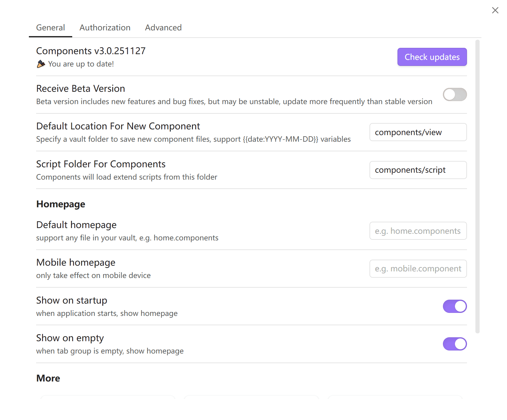The image size is (507, 420).
Task: Click the Homepage section heading
Action: tap(61, 204)
